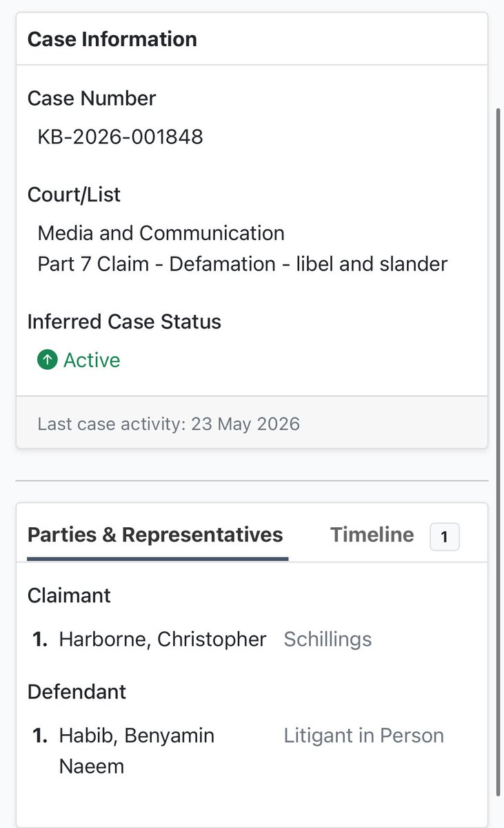Click the Case Number field label
Screen dimensions: 504x828
click(92, 98)
